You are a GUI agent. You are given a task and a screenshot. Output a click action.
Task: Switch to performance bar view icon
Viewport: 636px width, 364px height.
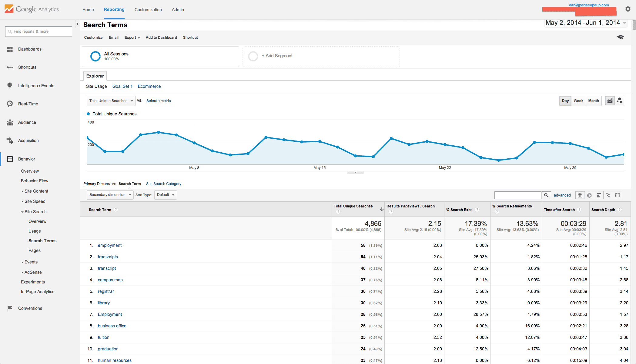[x=599, y=195]
